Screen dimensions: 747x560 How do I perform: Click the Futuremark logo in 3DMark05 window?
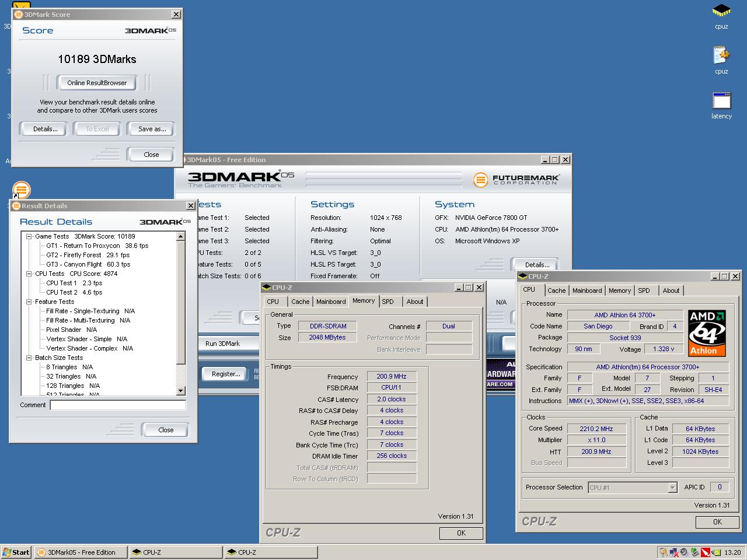tap(516, 180)
